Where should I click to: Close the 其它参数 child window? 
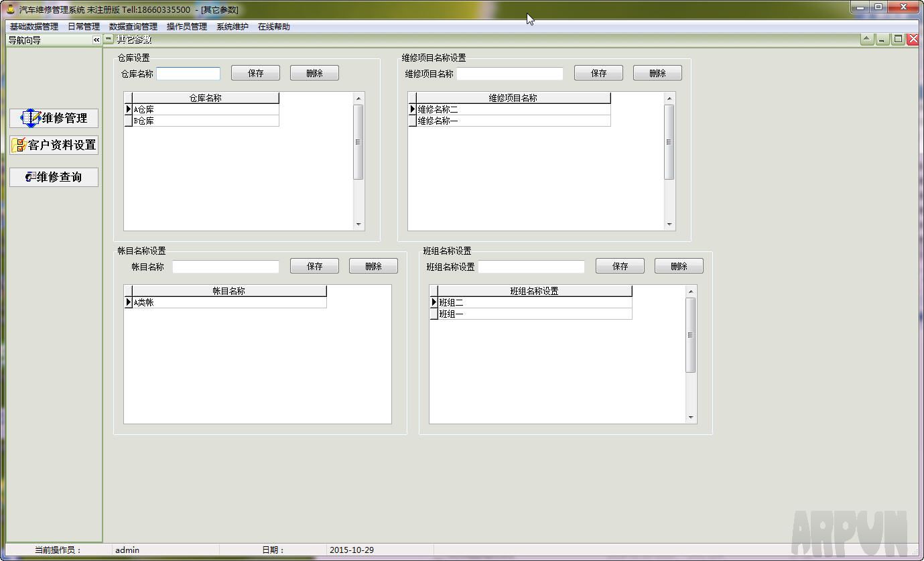(913, 40)
